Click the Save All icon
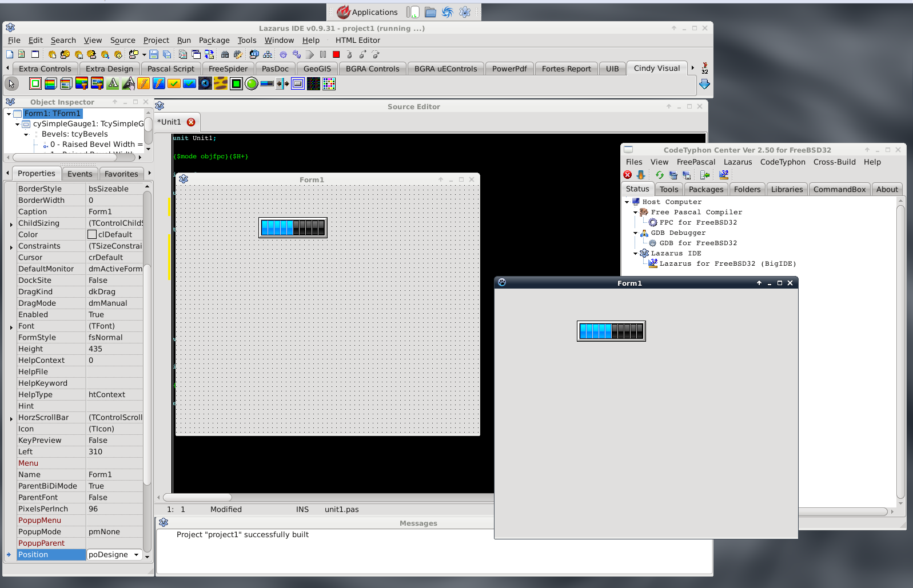This screenshot has width=913, height=588. click(167, 54)
